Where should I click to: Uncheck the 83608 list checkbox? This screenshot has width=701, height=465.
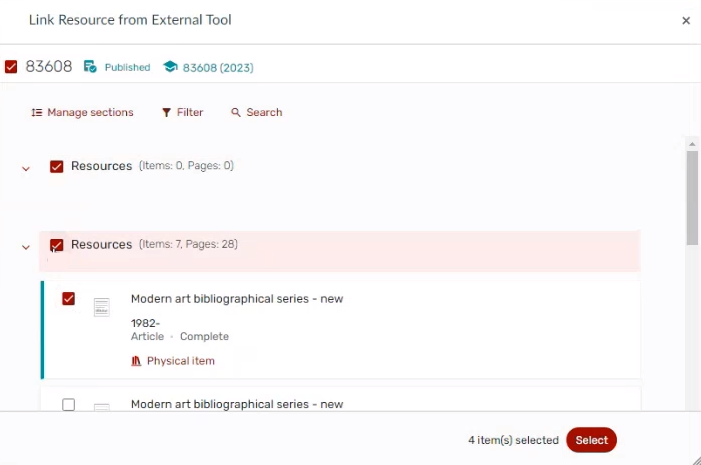tap(11, 67)
